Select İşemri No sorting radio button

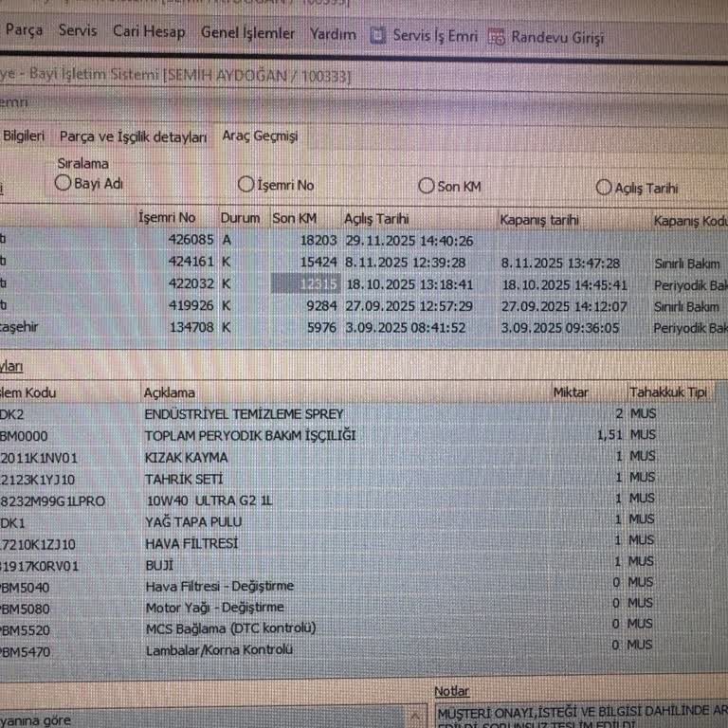point(246,184)
